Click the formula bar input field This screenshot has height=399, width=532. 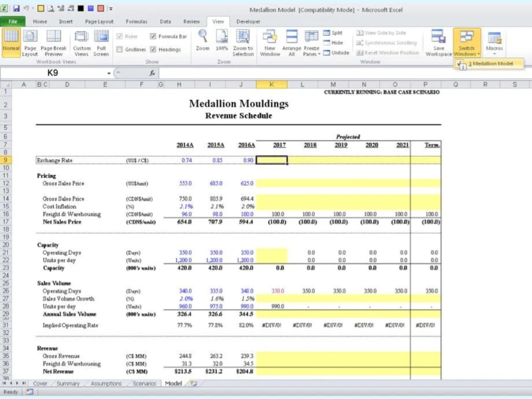(345, 72)
